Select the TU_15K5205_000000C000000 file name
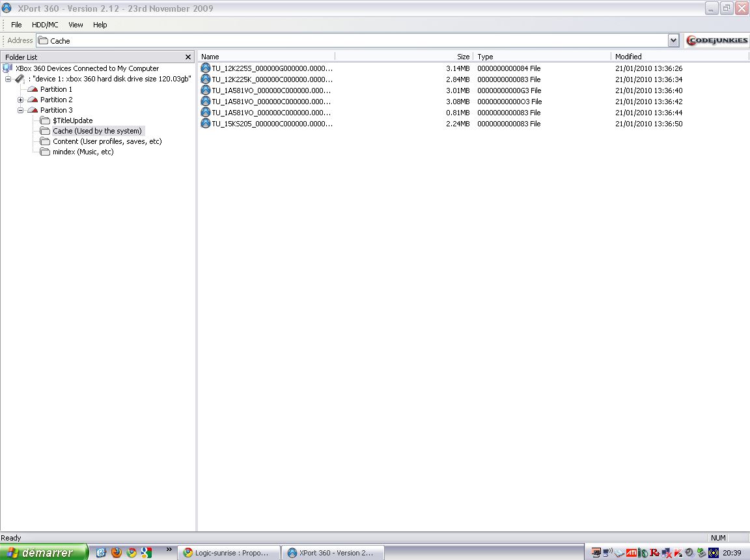750x560 pixels. 272,123
